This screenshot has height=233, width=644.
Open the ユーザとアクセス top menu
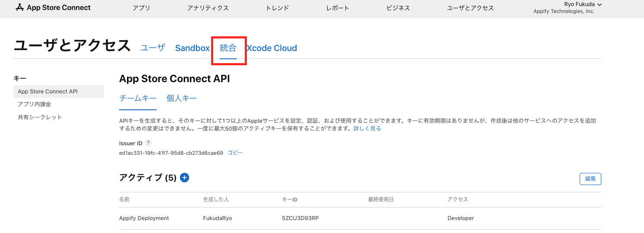(470, 8)
